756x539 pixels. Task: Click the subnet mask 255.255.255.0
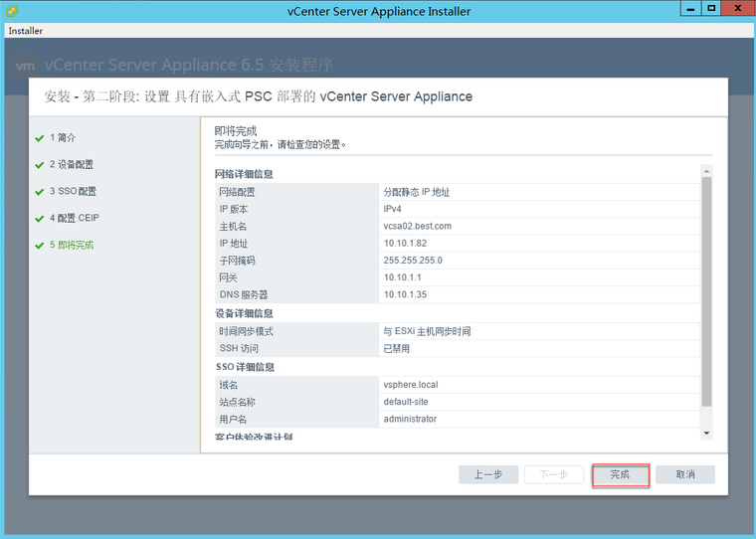(x=413, y=261)
